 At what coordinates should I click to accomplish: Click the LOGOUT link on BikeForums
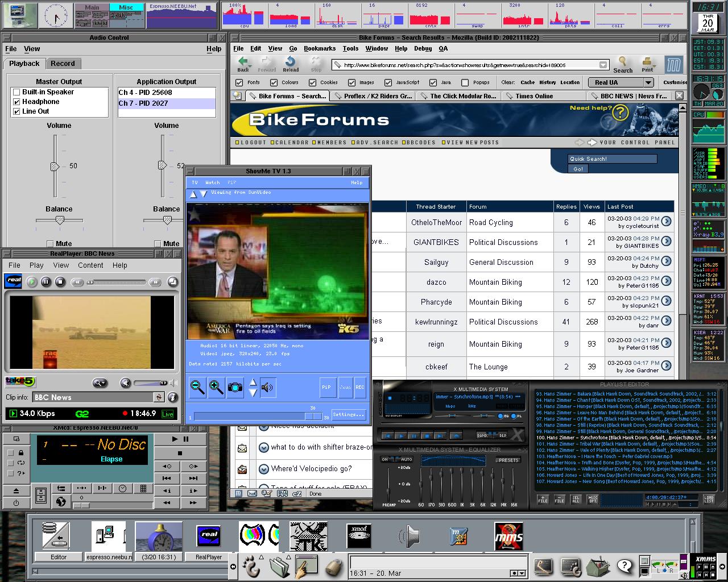(251, 143)
